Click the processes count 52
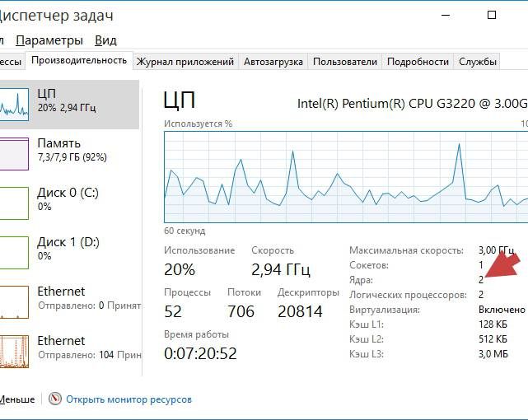 (173, 311)
